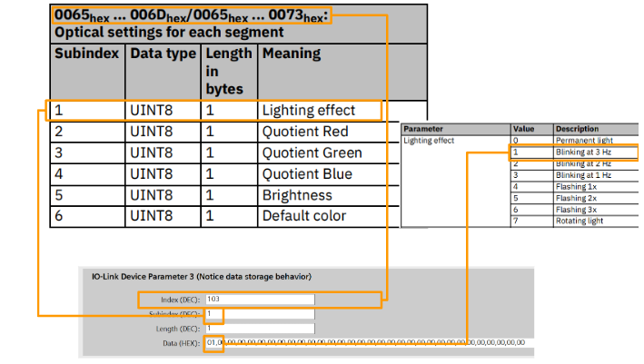Choose the Blinking at 1 Hz entry
Viewport: 644px width, 364px height.
582,173
